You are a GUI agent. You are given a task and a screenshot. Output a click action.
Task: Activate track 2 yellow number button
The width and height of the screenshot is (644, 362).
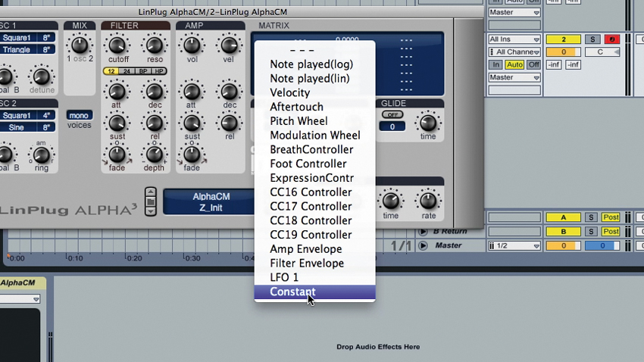563,39
